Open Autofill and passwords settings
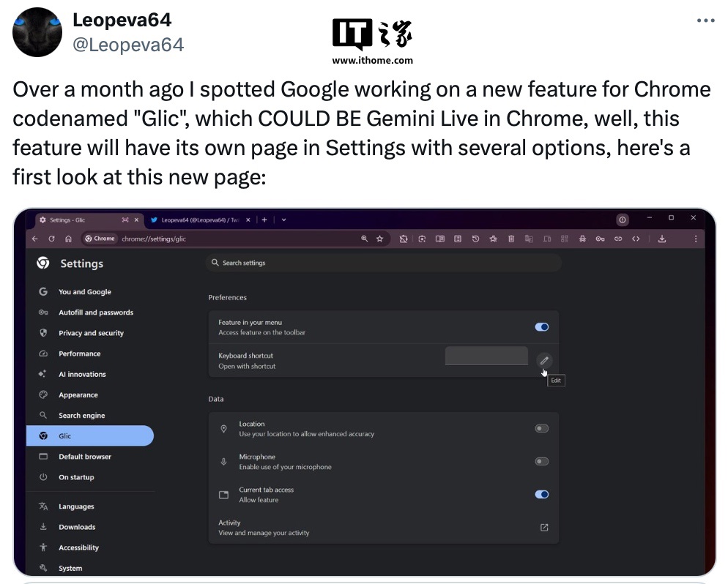This screenshot has width=728, height=584. (x=96, y=312)
